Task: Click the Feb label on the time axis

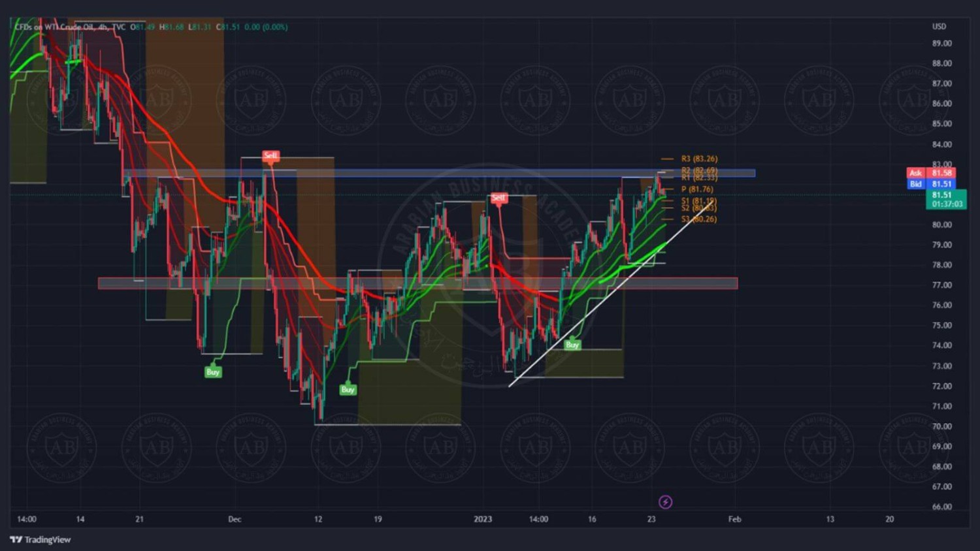Action: point(735,520)
